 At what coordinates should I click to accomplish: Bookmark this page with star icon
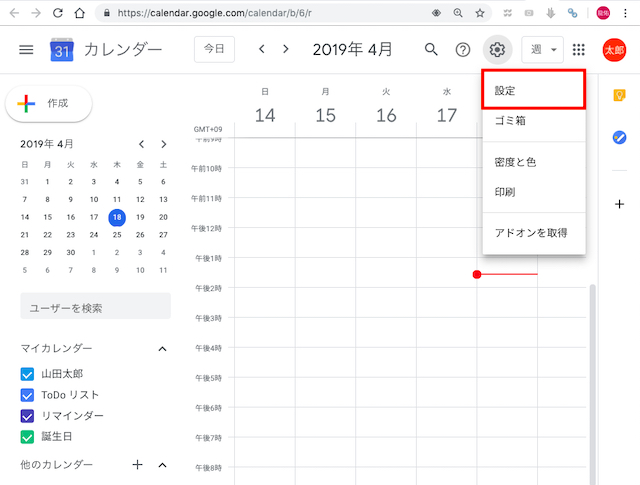tap(480, 13)
